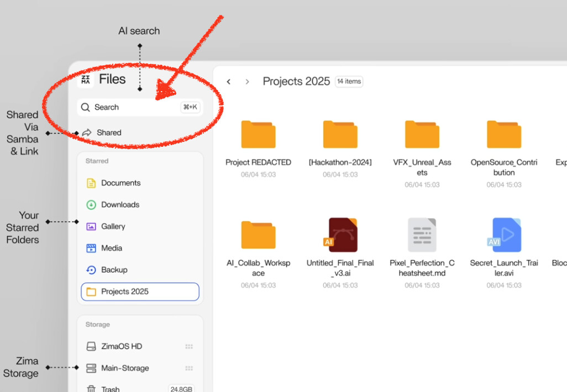Screen dimensions: 567x392
Task: Select Backup in the sidebar
Action: (x=114, y=270)
